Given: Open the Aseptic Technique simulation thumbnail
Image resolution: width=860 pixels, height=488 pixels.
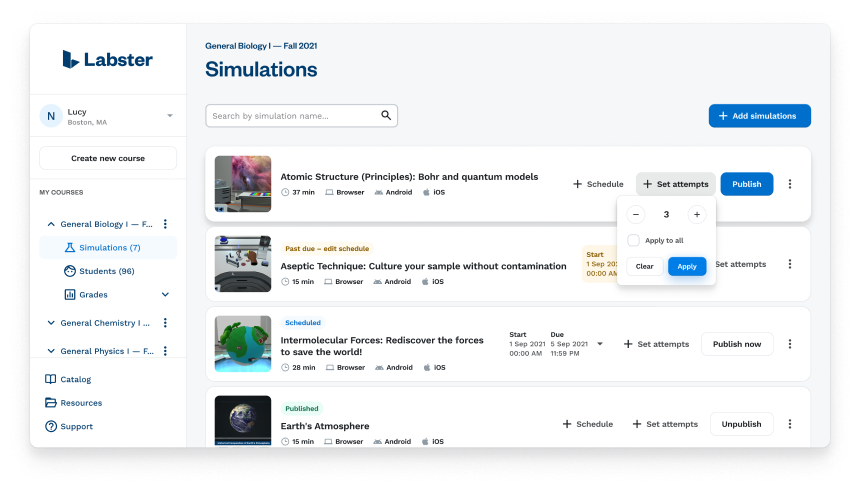Looking at the screenshot, I should 243,264.
